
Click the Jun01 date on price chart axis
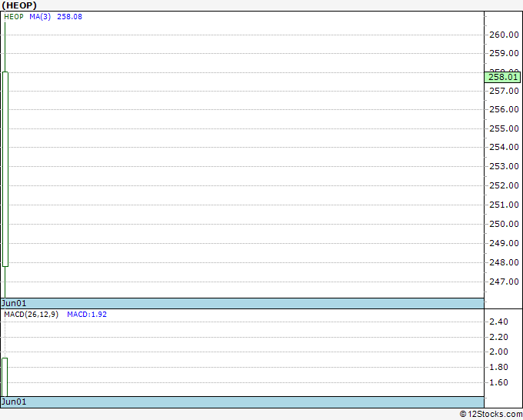coord(14,303)
